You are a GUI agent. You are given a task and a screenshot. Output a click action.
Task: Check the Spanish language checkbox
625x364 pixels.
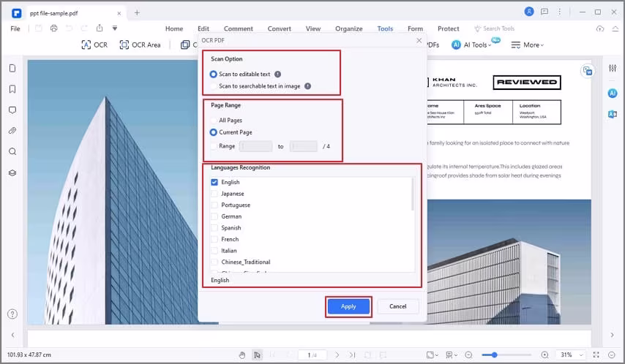[214, 228]
